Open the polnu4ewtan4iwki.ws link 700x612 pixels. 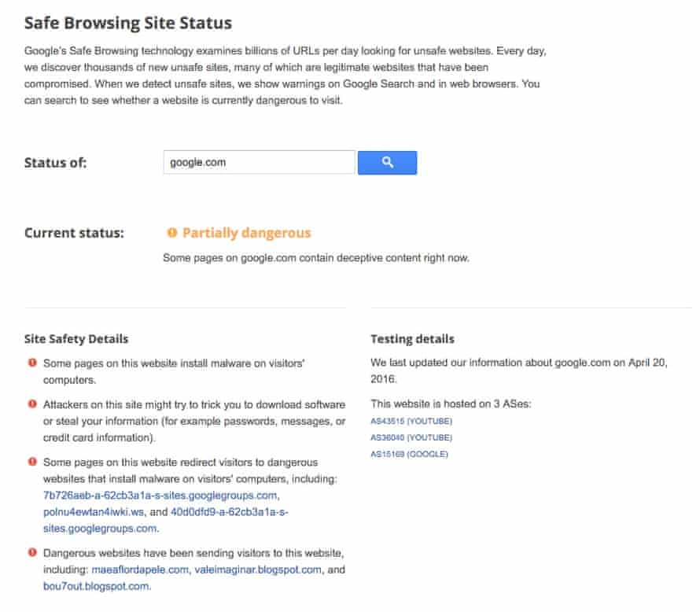92,511
